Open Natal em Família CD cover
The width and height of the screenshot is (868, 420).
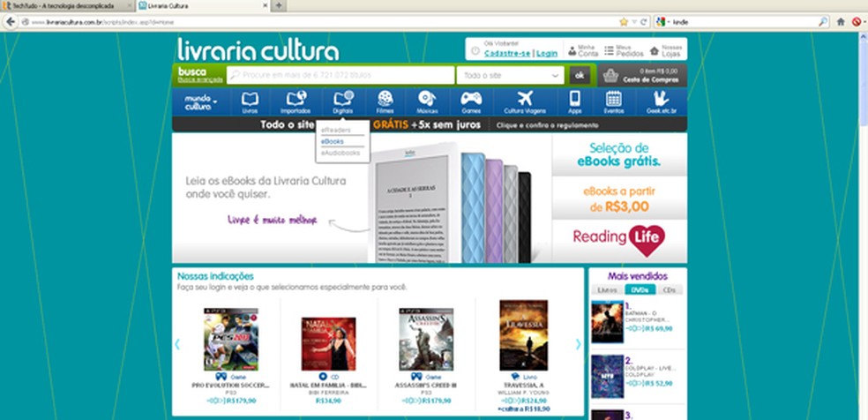tap(328, 343)
